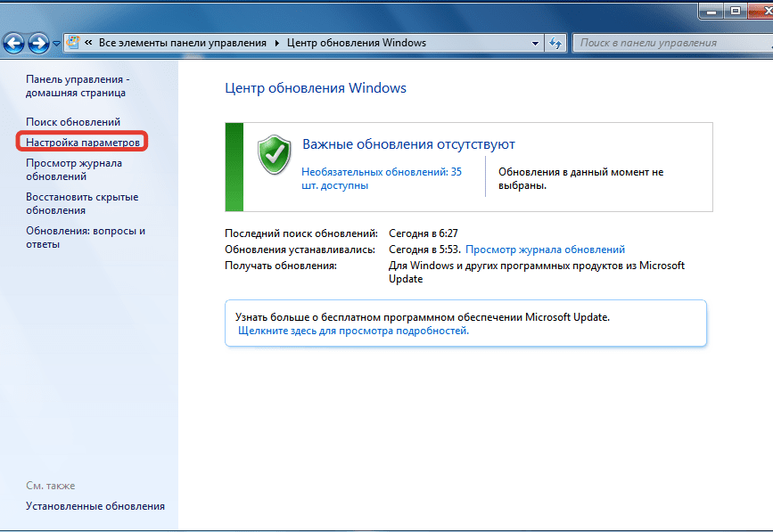The width and height of the screenshot is (773, 532).
Task: Maximize the Windows Update window
Action: (x=736, y=11)
